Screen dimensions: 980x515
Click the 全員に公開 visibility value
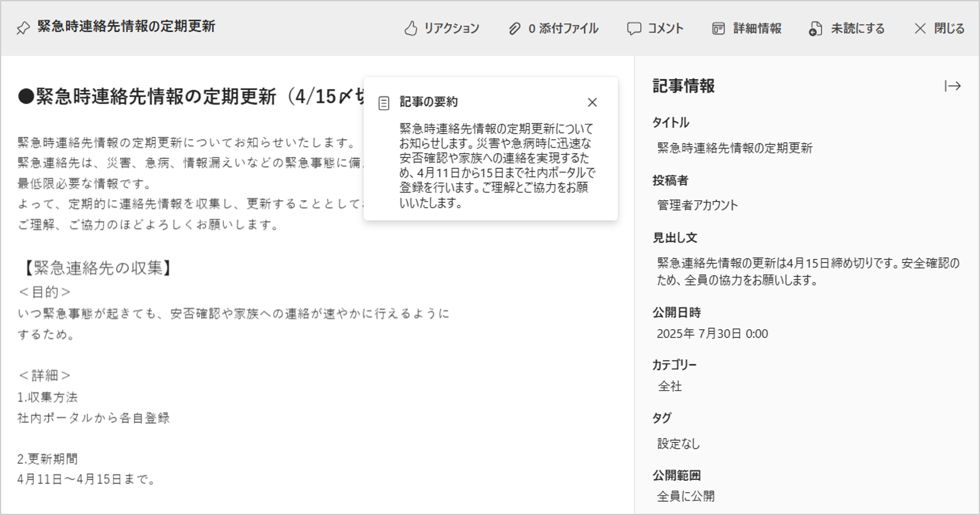point(686,496)
